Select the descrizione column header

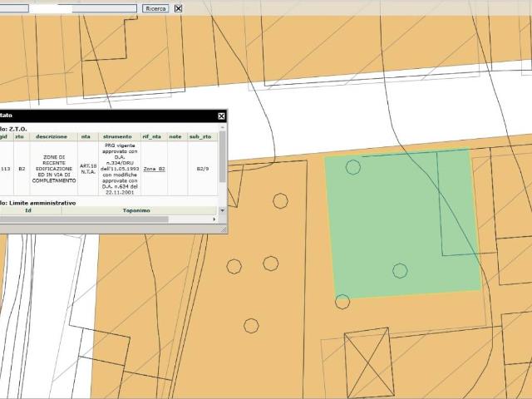pos(52,136)
